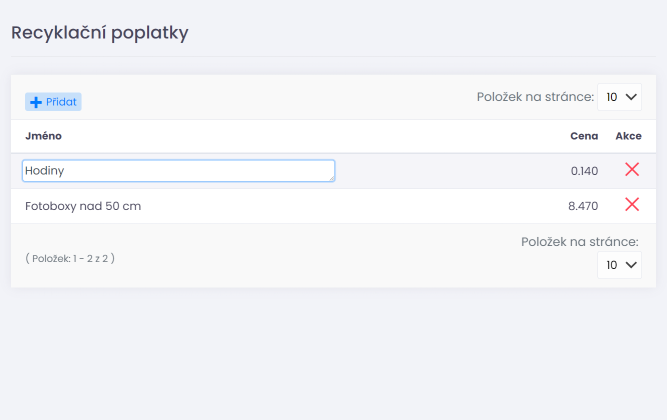Image resolution: width=667 pixels, height=420 pixels.
Task: Click the bottom Položek na stránce label
Action: pos(580,241)
